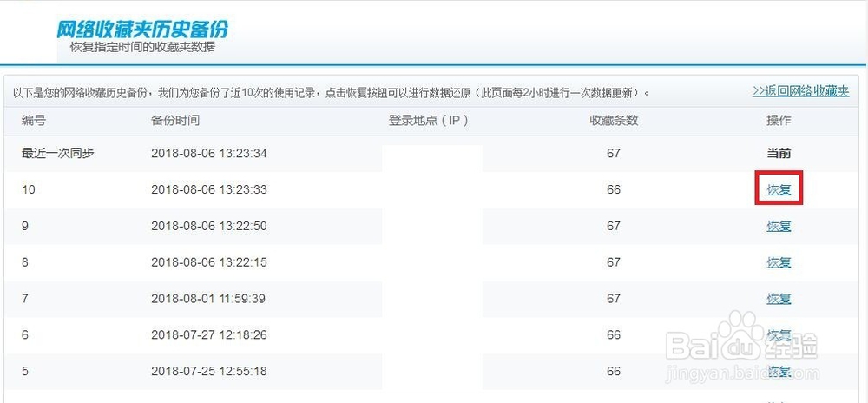
Task: Click the 最近一次同步 row label
Action: pos(57,153)
